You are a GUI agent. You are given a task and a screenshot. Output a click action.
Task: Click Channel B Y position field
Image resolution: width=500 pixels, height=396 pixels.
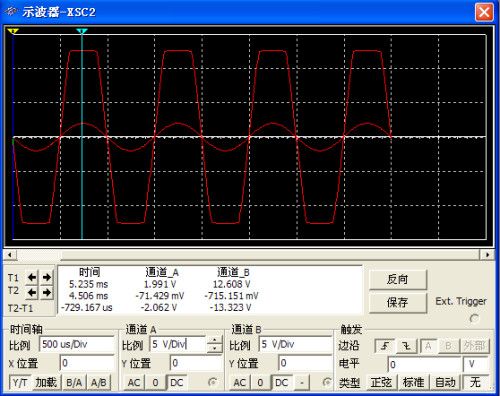305,363
